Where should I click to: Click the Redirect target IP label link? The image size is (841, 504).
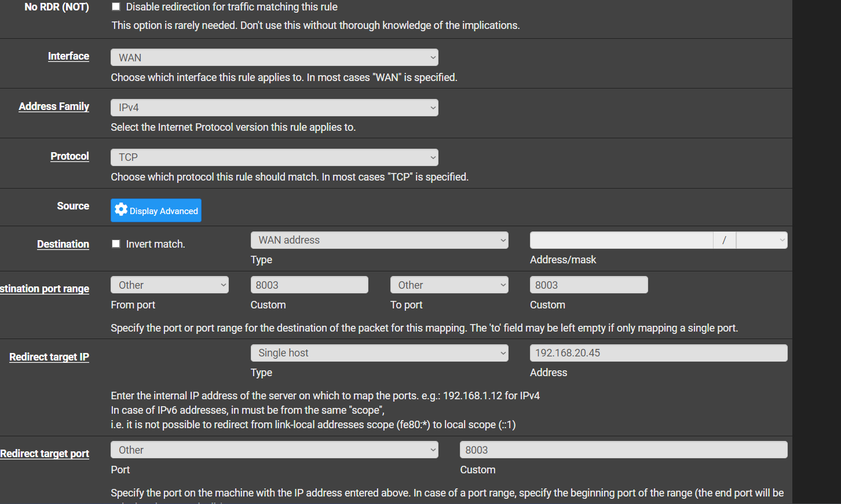(x=49, y=357)
